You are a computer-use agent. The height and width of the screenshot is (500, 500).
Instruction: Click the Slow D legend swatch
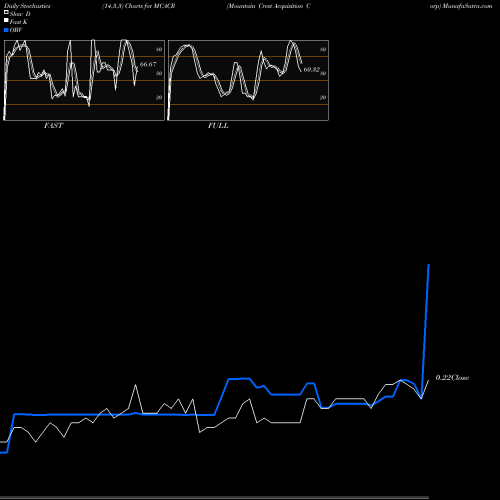6,12
